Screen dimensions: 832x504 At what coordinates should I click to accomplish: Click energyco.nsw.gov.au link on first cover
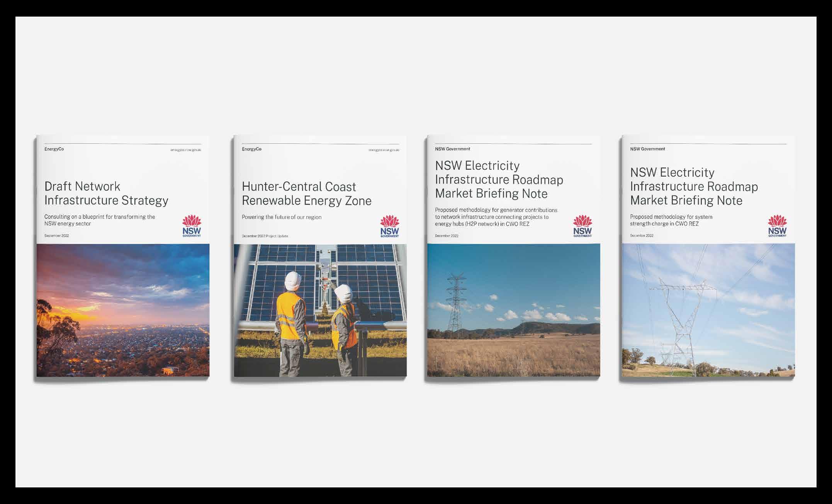(x=186, y=149)
